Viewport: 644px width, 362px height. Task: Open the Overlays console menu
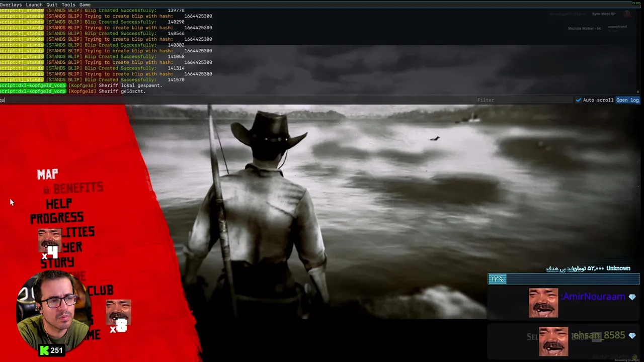click(11, 5)
